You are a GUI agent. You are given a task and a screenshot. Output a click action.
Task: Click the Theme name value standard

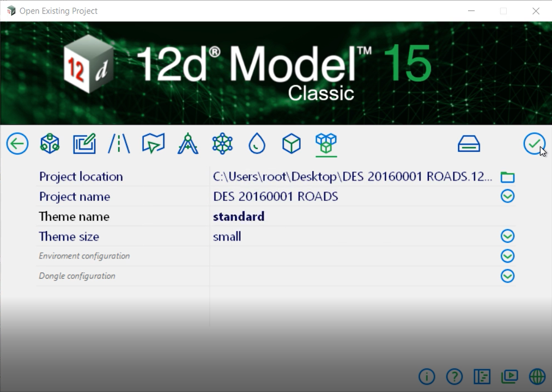tap(239, 216)
